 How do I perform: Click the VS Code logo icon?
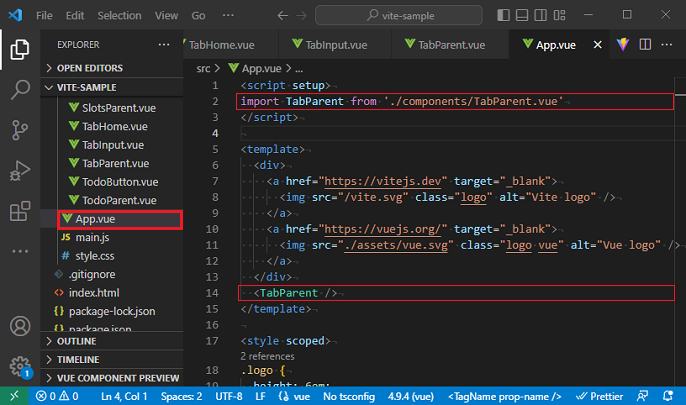15,15
